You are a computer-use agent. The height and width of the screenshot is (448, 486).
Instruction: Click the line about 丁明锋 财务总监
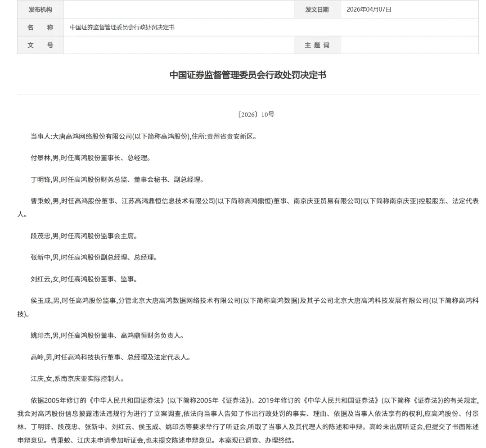(x=117, y=180)
